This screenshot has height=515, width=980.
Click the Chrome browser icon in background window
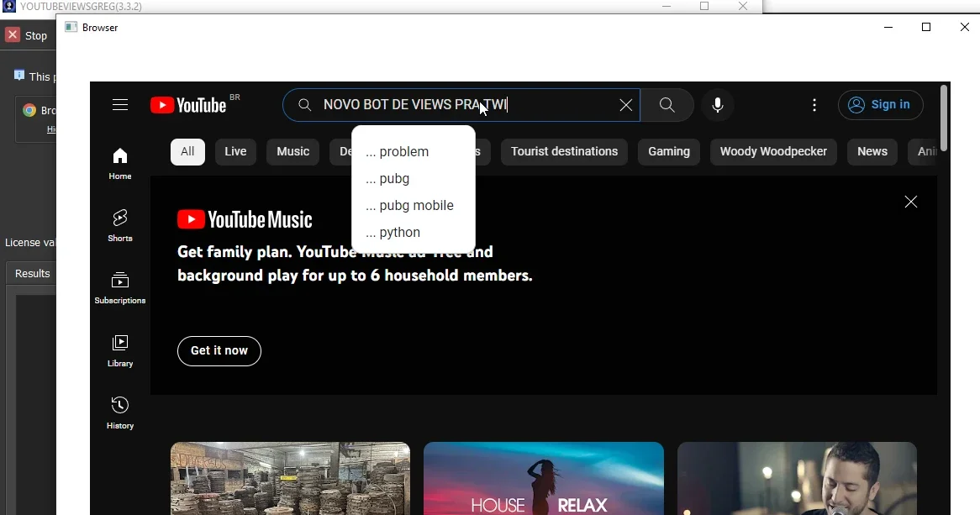[29, 111]
